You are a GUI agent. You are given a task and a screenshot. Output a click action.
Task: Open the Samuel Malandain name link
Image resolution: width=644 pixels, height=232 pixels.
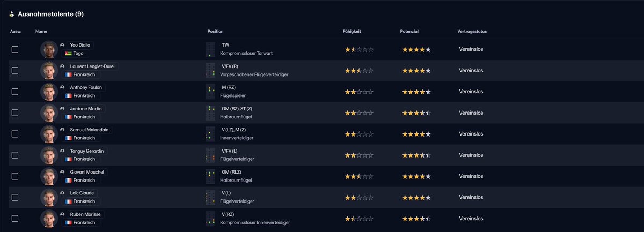tap(90, 130)
